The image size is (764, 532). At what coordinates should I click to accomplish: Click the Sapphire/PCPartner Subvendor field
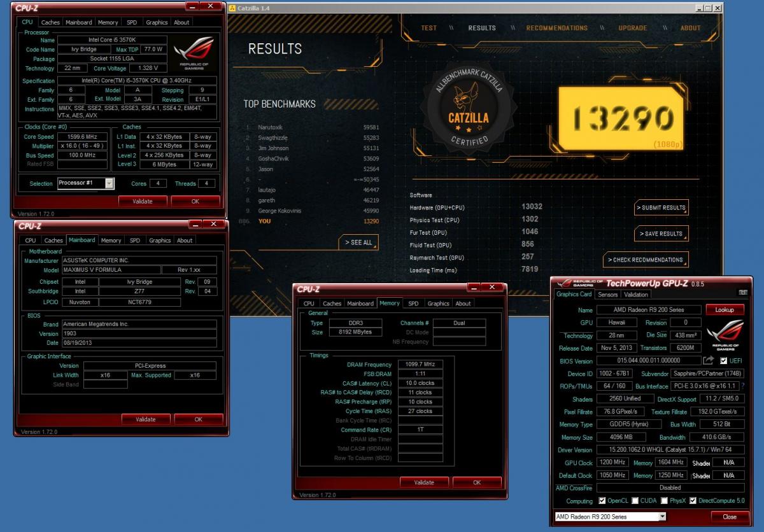click(708, 374)
